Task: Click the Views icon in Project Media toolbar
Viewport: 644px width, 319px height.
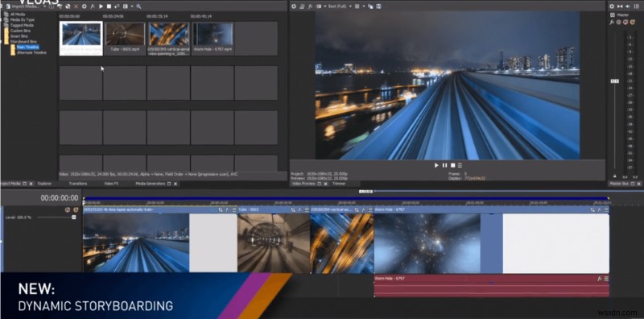Action: 126,6
